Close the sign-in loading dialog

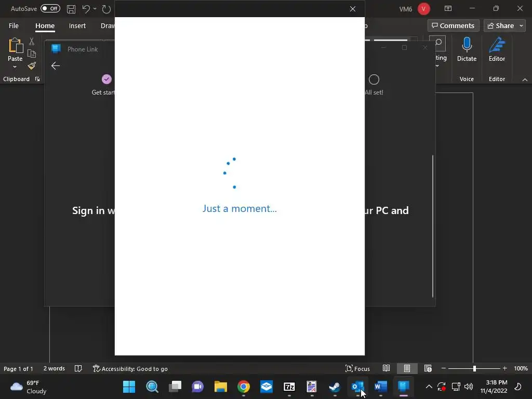(353, 9)
